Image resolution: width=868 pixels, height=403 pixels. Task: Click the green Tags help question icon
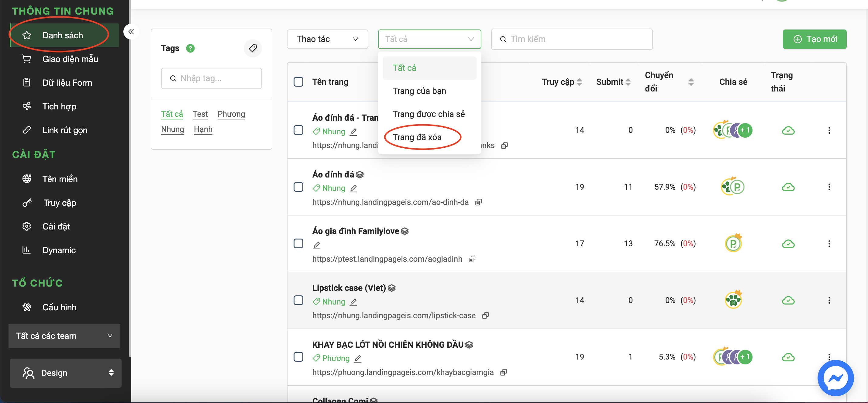click(x=190, y=49)
